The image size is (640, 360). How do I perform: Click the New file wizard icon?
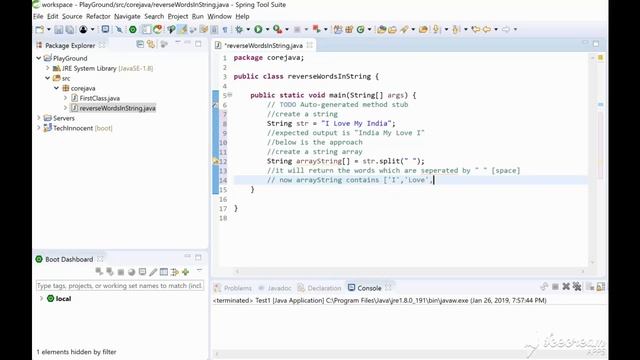click(x=40, y=29)
